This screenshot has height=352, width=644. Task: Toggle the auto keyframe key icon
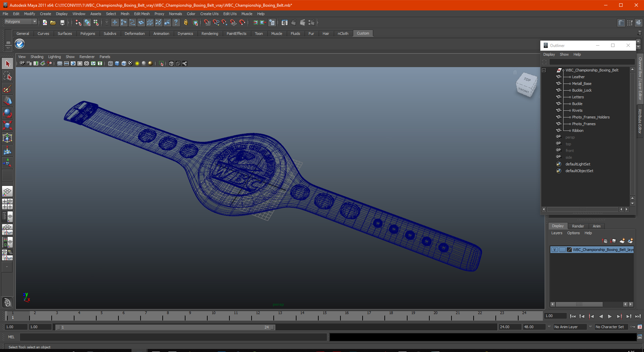tap(633, 327)
